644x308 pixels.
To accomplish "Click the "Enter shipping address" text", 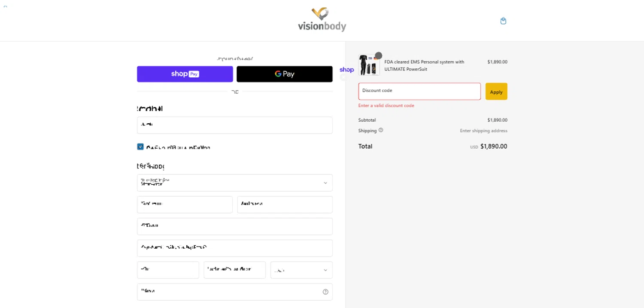I will [x=483, y=131].
